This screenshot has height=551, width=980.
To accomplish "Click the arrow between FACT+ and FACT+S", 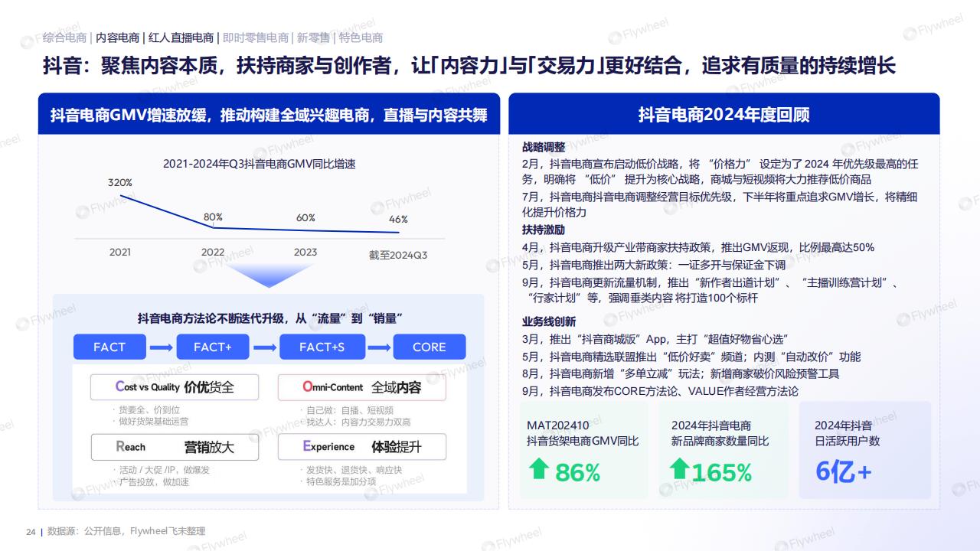I will click(264, 347).
